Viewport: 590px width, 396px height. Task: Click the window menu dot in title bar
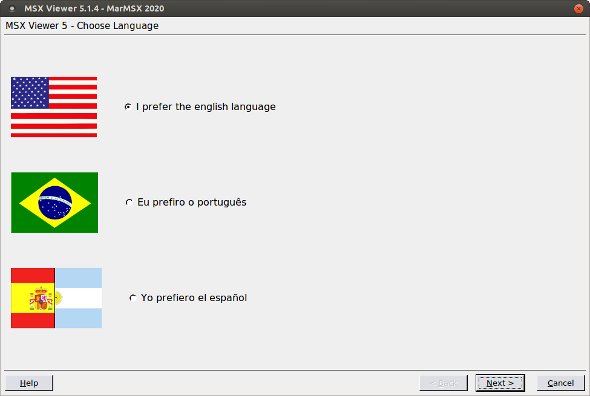12,8
